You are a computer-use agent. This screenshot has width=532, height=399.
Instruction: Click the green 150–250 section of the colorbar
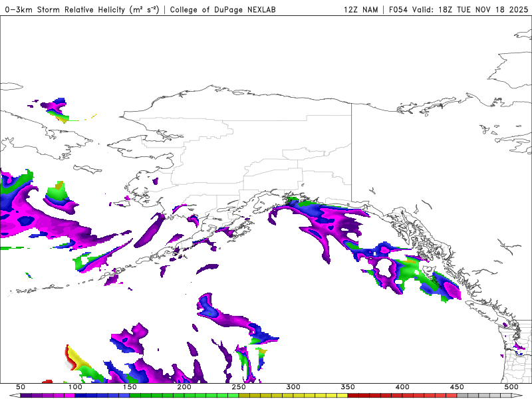click(x=184, y=396)
